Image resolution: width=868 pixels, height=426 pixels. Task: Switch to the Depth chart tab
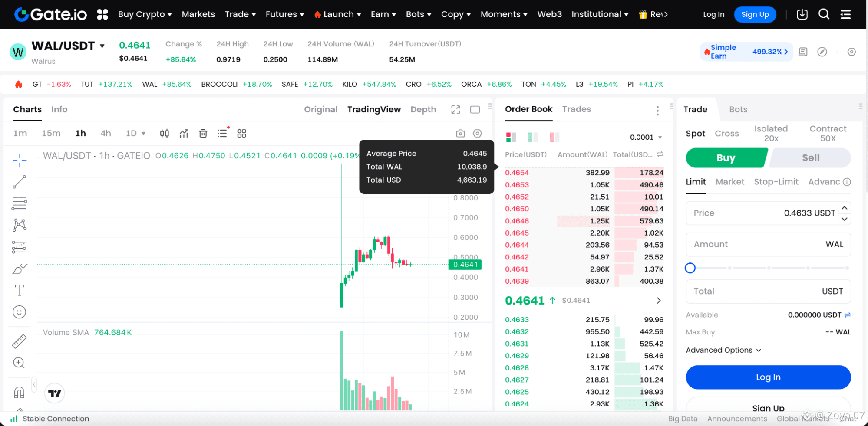tap(423, 109)
